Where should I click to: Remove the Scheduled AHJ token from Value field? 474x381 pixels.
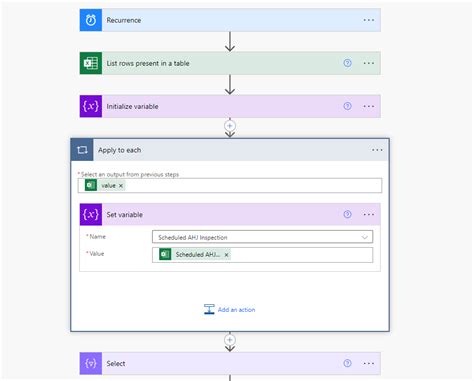click(226, 255)
